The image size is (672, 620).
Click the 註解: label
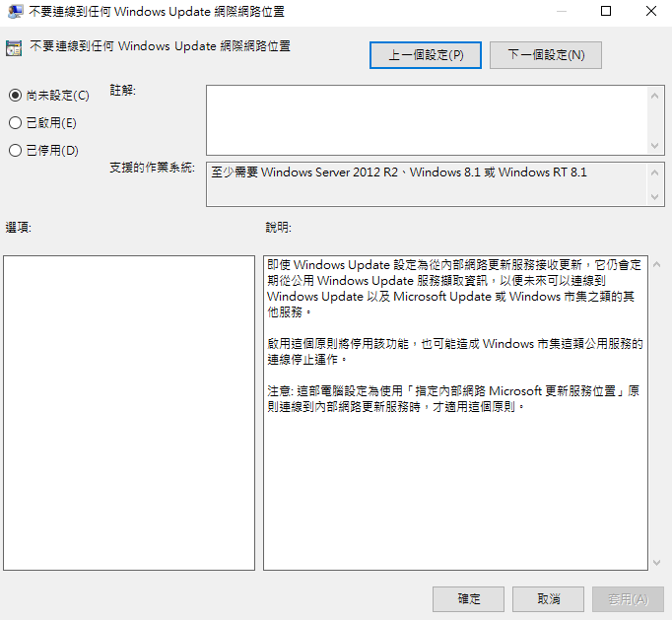122,90
